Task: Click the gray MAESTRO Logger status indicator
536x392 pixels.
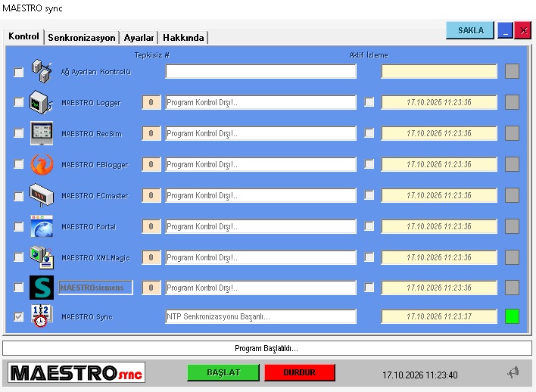Action: pos(512,102)
